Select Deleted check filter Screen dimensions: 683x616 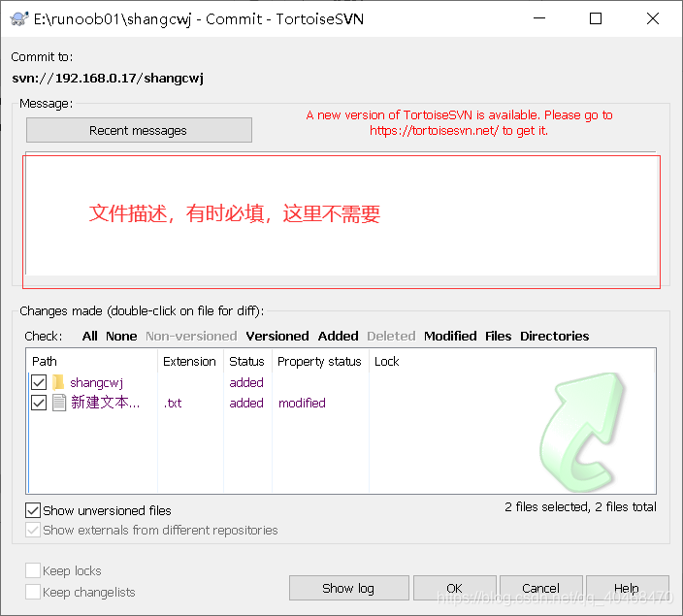pyautogui.click(x=391, y=336)
